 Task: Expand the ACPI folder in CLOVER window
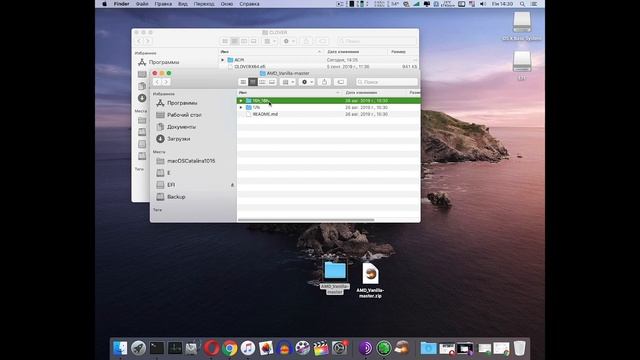coord(223,60)
